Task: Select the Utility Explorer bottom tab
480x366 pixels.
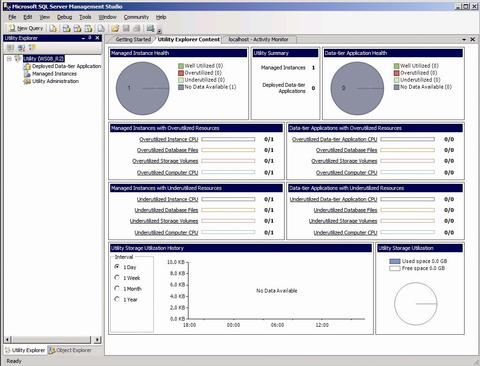Action: click(25, 350)
